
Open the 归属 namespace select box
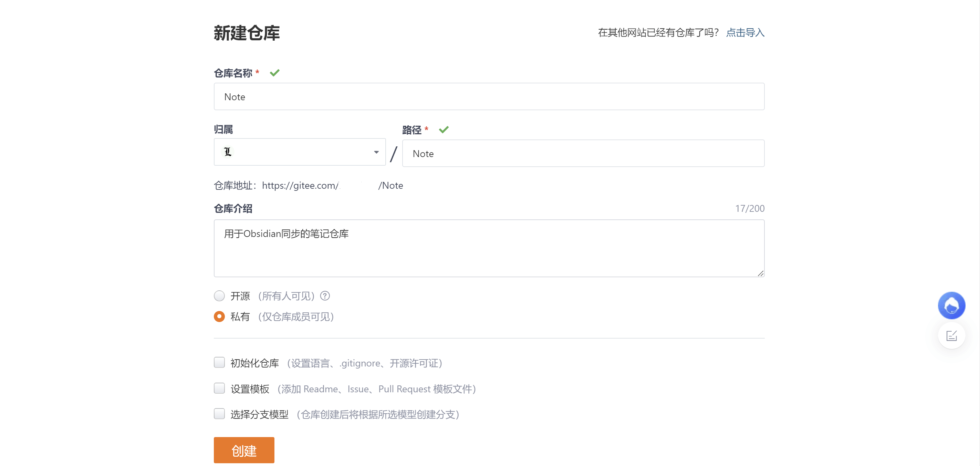(x=299, y=152)
